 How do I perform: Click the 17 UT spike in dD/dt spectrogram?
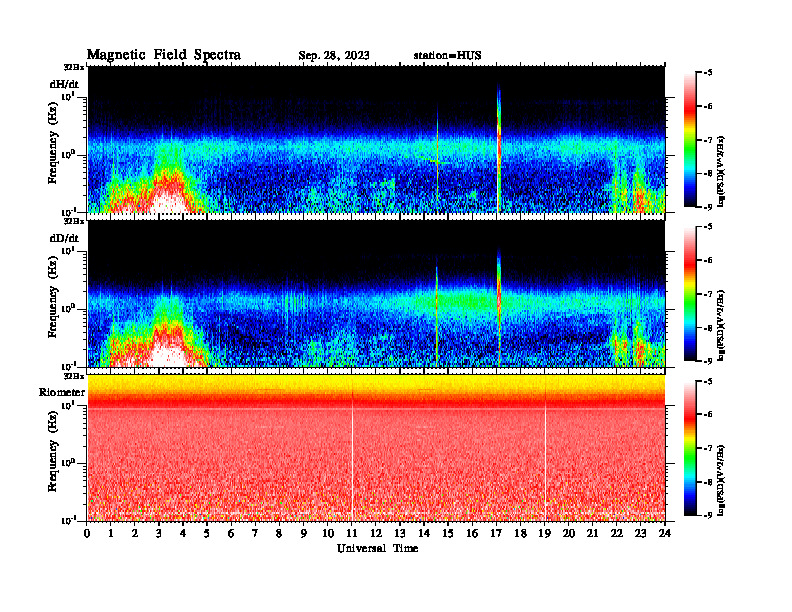[x=499, y=308]
